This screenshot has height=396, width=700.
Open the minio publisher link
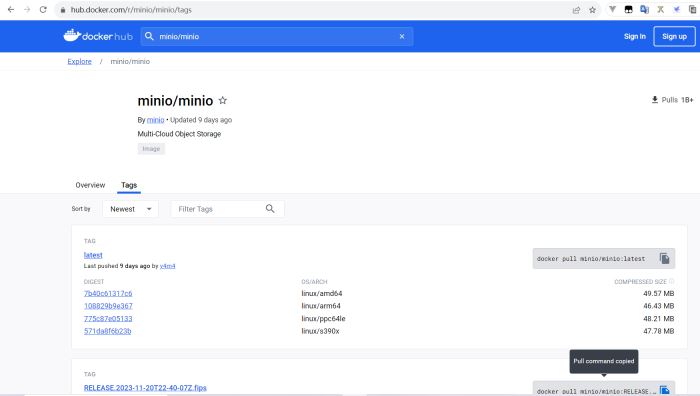pos(155,120)
